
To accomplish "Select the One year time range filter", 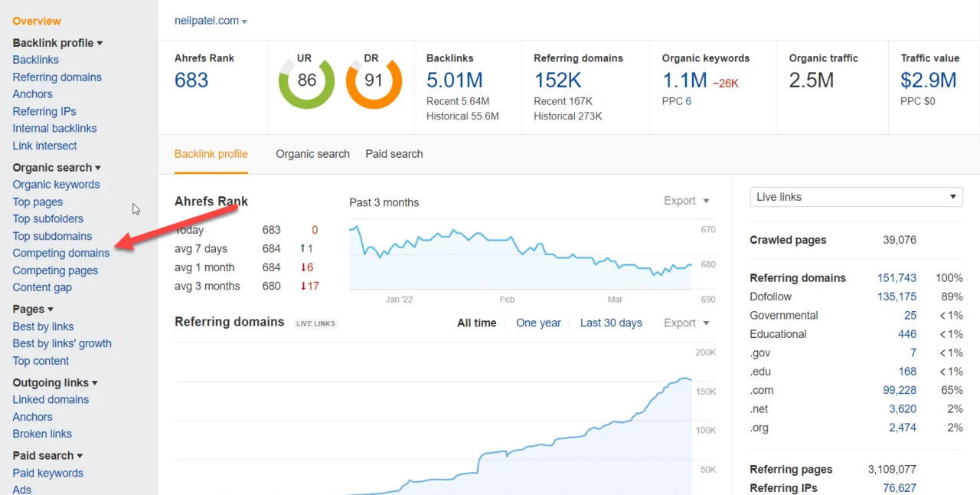I will coord(538,323).
